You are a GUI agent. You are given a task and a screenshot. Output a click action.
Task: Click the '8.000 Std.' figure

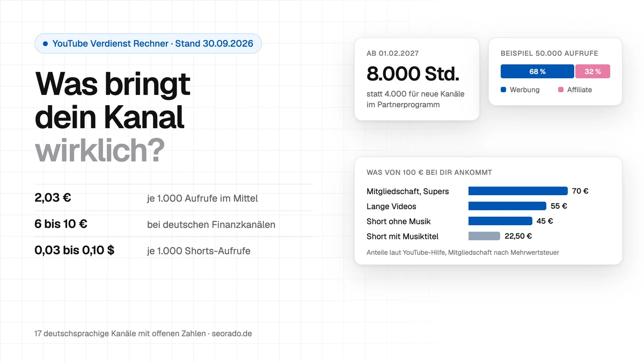click(x=413, y=74)
